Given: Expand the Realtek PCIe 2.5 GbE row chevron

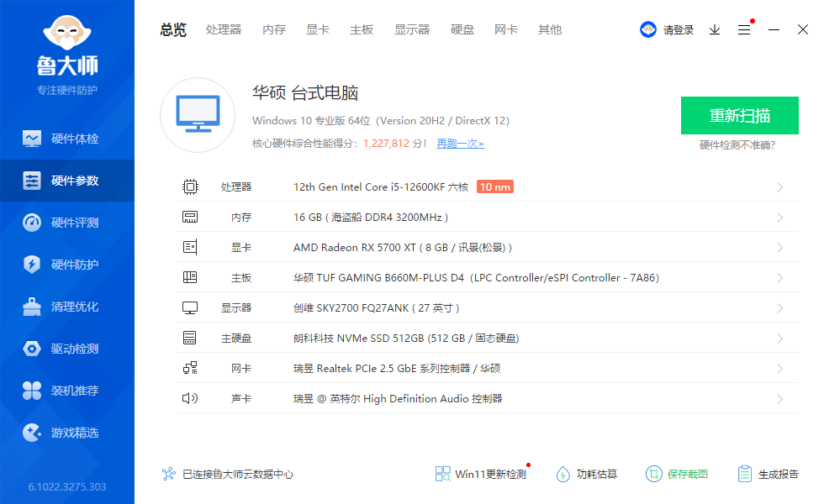Looking at the screenshot, I should pos(780,369).
